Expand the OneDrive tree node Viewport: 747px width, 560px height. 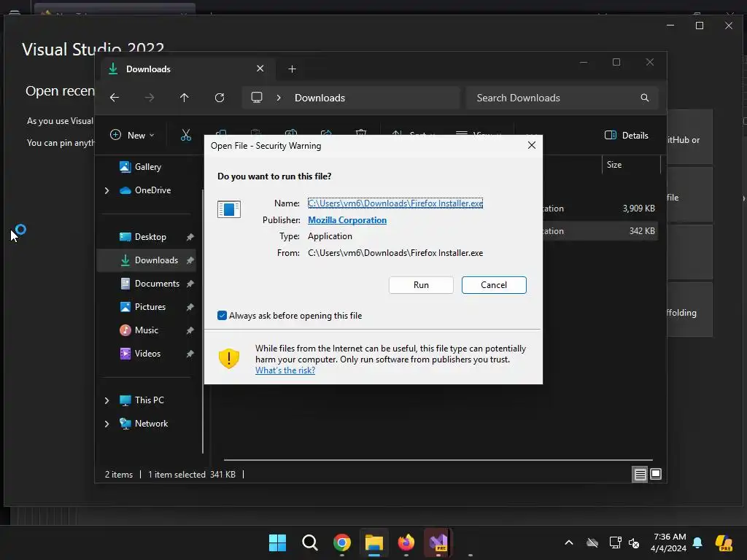pyautogui.click(x=107, y=190)
